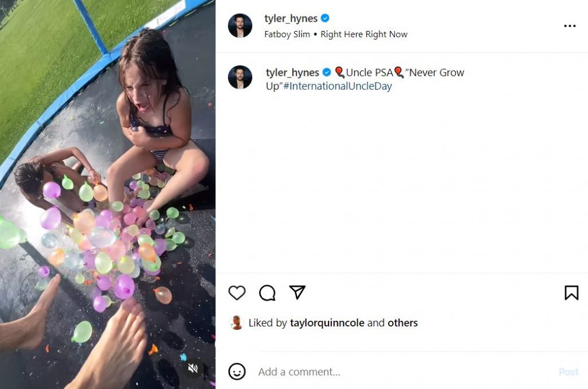Screen dimensions: 588x389
Task: Unmute the video sound
Action: click(x=194, y=368)
